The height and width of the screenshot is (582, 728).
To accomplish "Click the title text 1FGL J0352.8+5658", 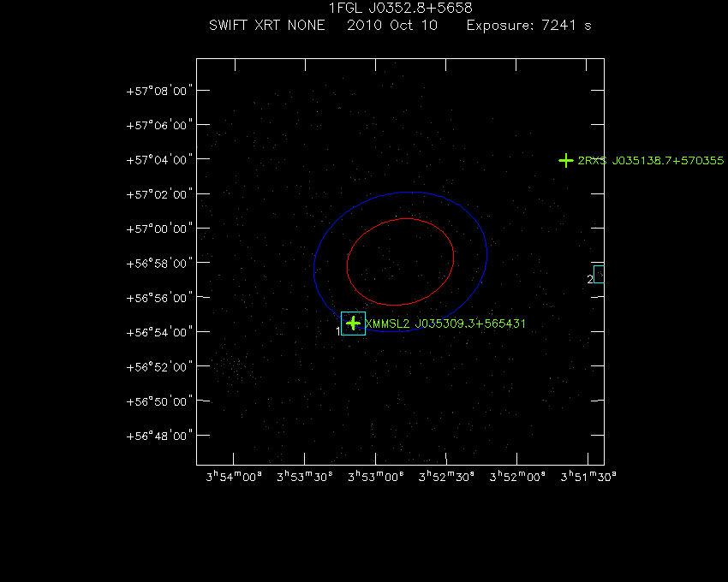I will coord(400,8).
